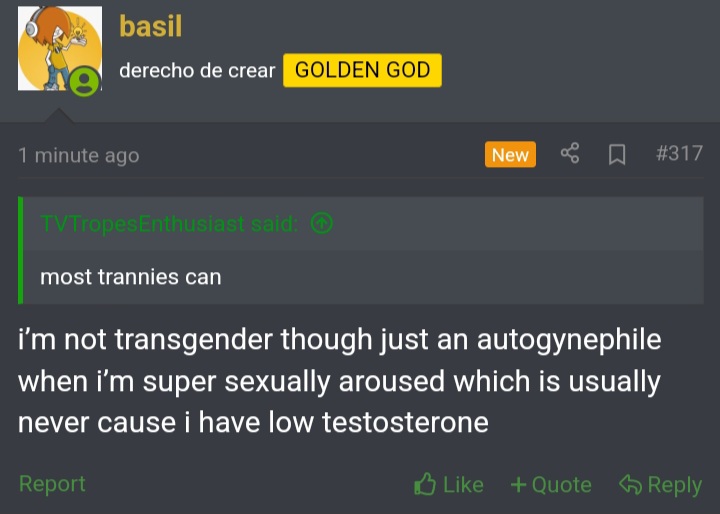Click the orange New badge
Viewport: 720px width, 514px height.
pos(510,155)
